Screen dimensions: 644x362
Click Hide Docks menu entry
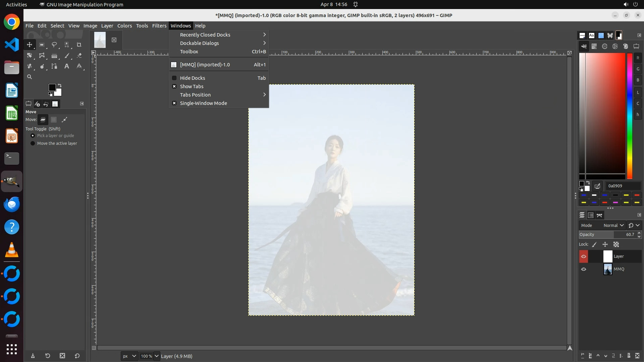[193, 78]
